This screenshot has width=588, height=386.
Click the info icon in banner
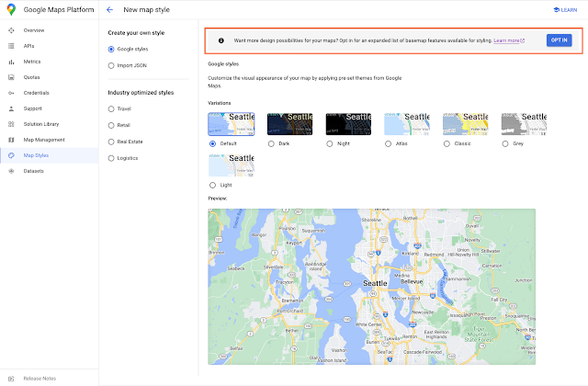tap(221, 40)
